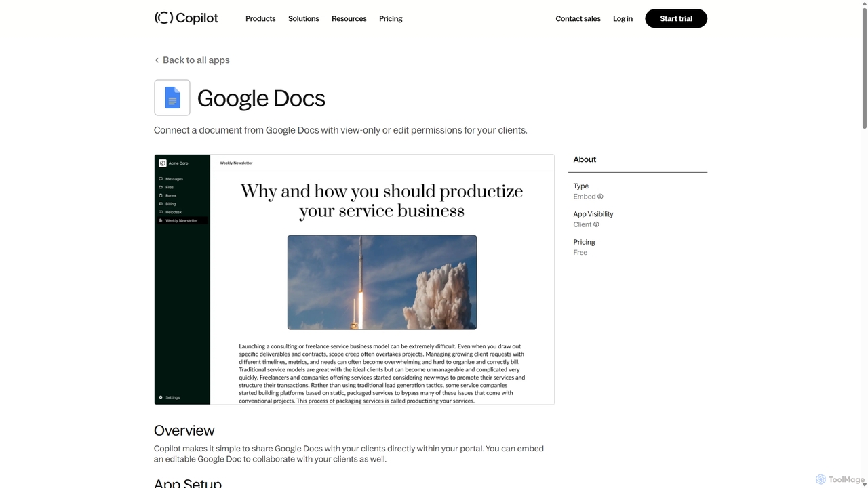
Task: Click the Start trial button
Action: tap(676, 18)
